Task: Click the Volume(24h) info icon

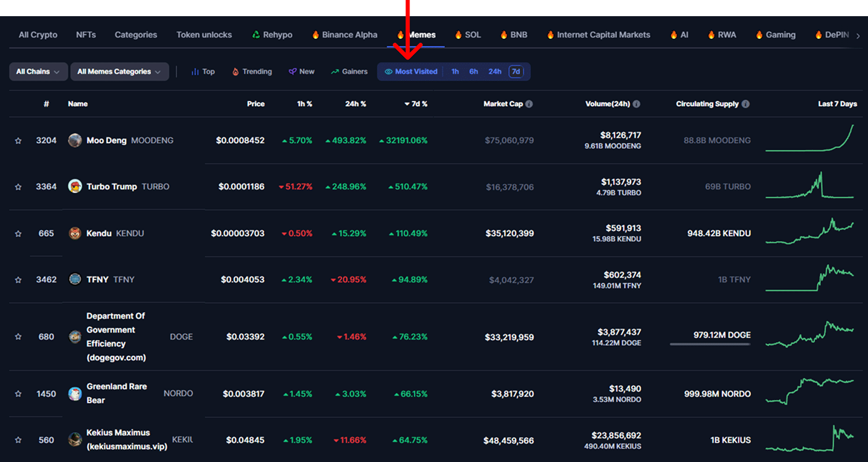Action: [636, 104]
